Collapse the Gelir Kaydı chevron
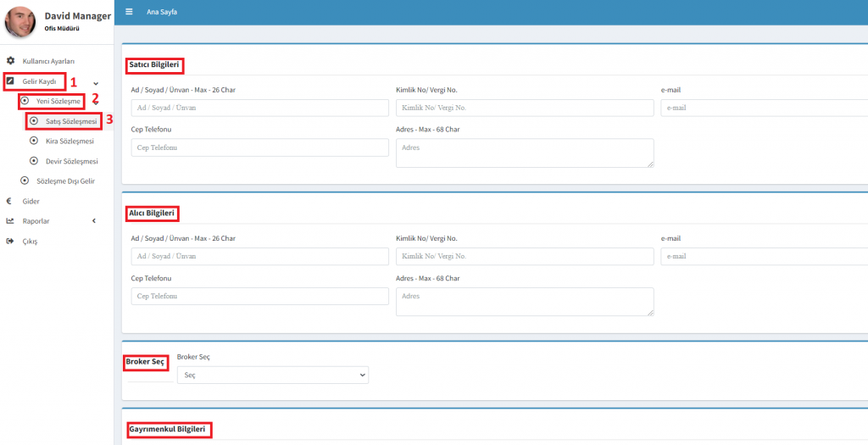Viewport: 868px width, 445px height. [x=96, y=82]
